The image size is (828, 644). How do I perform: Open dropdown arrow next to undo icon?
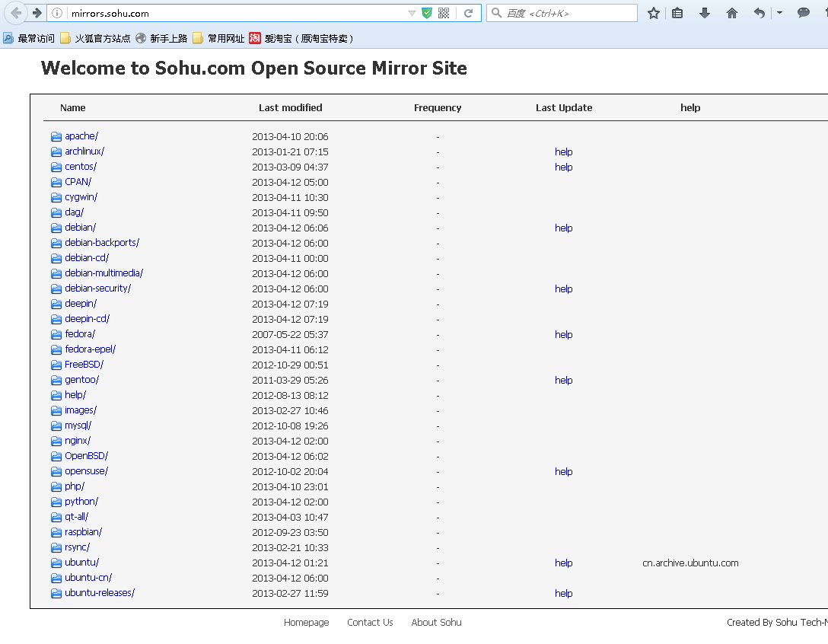(x=779, y=13)
